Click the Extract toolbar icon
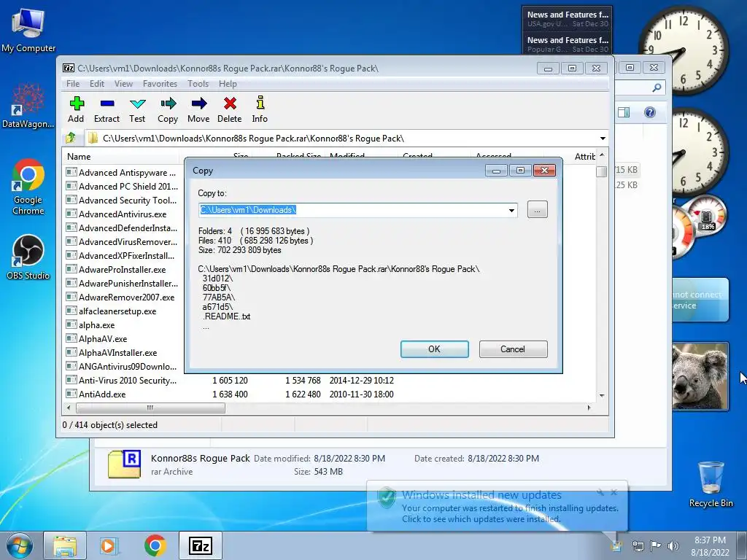 coord(107,109)
